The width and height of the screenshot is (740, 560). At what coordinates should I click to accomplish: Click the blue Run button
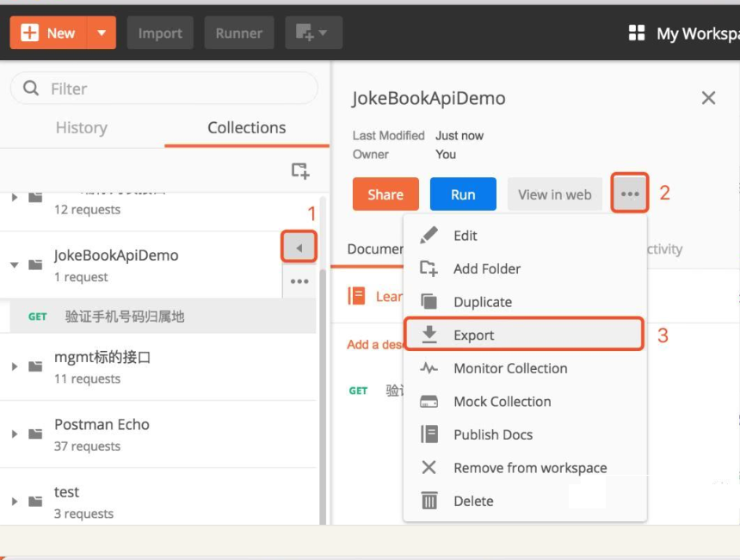coord(463,194)
